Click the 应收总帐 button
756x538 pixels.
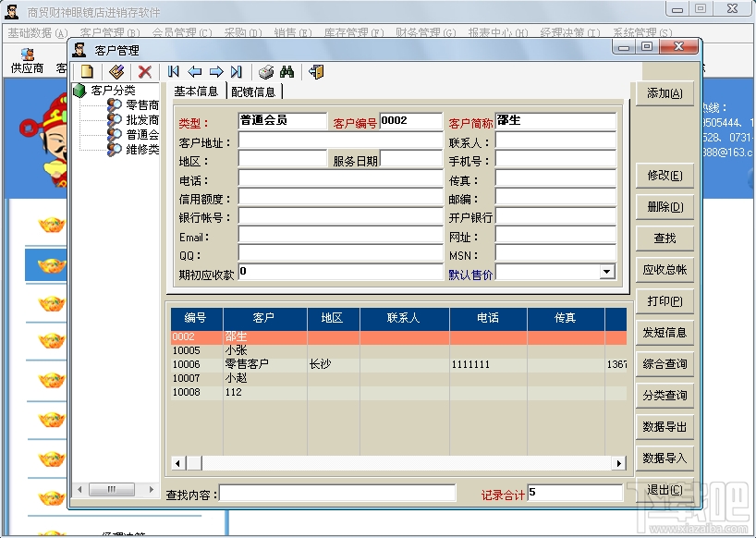tap(665, 270)
